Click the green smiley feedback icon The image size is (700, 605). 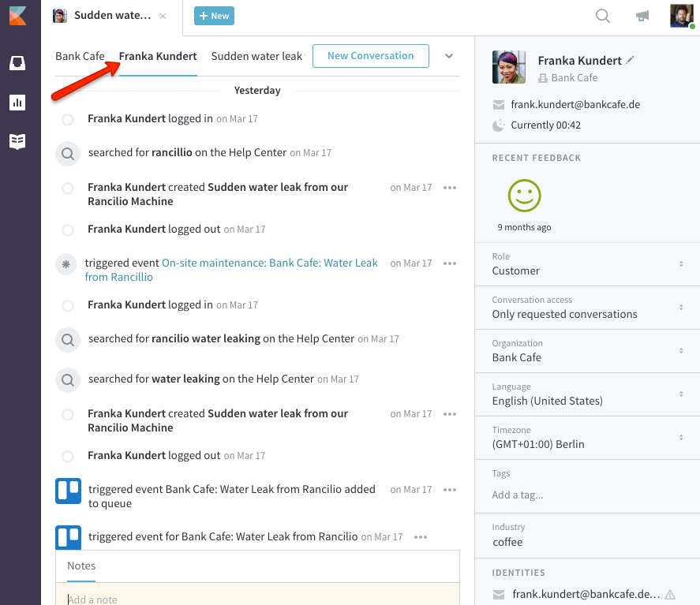(525, 196)
